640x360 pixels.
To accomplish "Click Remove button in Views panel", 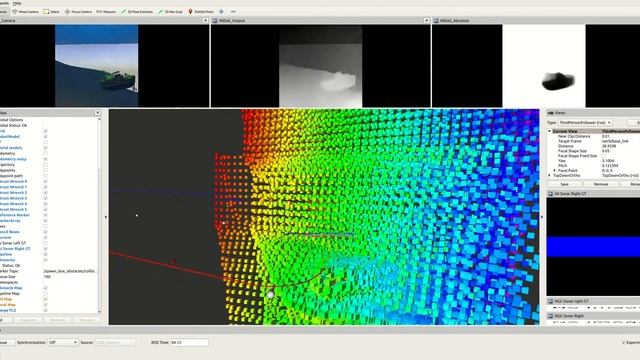I will (x=601, y=184).
